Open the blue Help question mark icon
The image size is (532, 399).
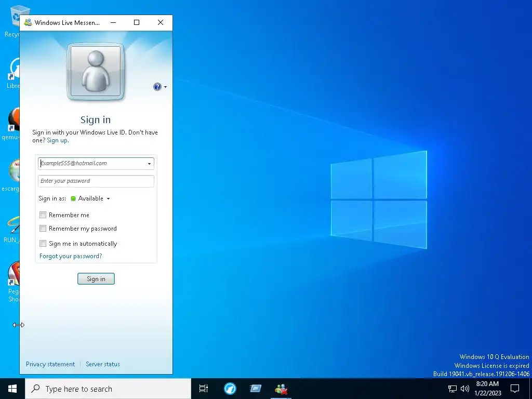click(x=157, y=87)
